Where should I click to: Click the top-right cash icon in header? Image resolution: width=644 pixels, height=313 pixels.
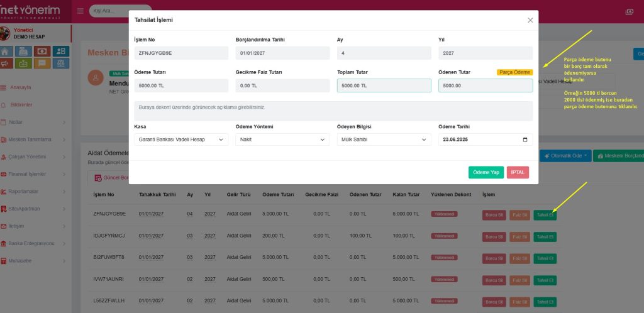pyautogui.click(x=628, y=11)
